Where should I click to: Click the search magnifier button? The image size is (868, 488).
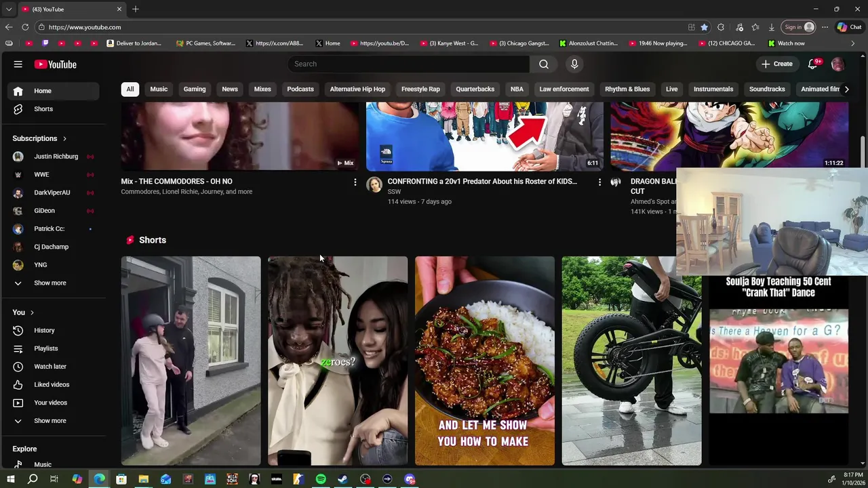pyautogui.click(x=544, y=64)
